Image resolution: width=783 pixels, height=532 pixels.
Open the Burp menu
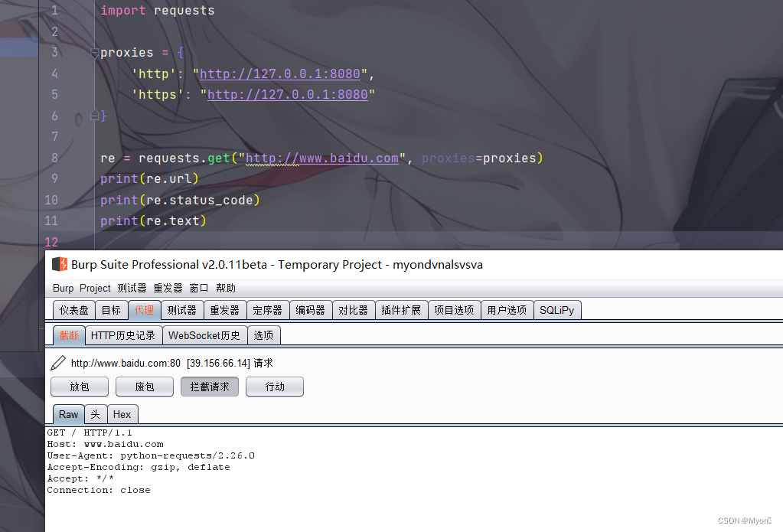click(63, 289)
